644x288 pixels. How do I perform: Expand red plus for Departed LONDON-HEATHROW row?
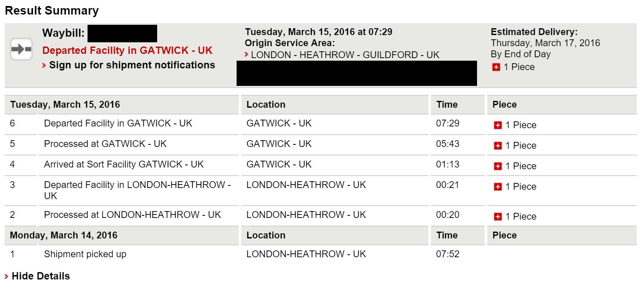point(498,187)
